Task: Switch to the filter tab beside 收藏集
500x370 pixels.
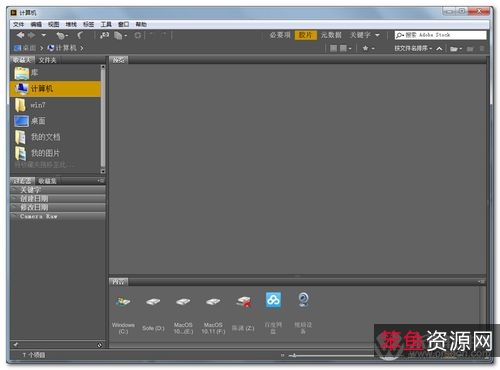Action: [x=22, y=181]
